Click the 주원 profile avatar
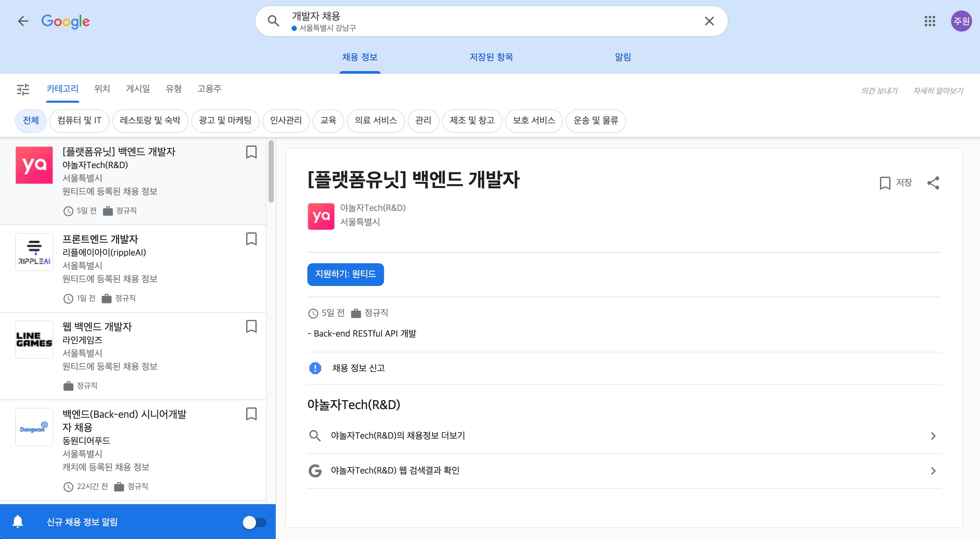This screenshot has height=539, width=980. click(961, 21)
